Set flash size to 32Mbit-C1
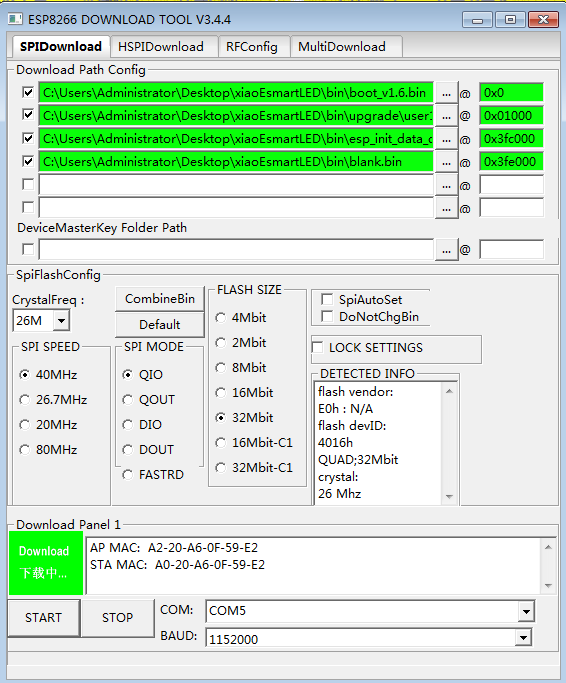This screenshot has height=683, width=566. pyautogui.click(x=221, y=468)
